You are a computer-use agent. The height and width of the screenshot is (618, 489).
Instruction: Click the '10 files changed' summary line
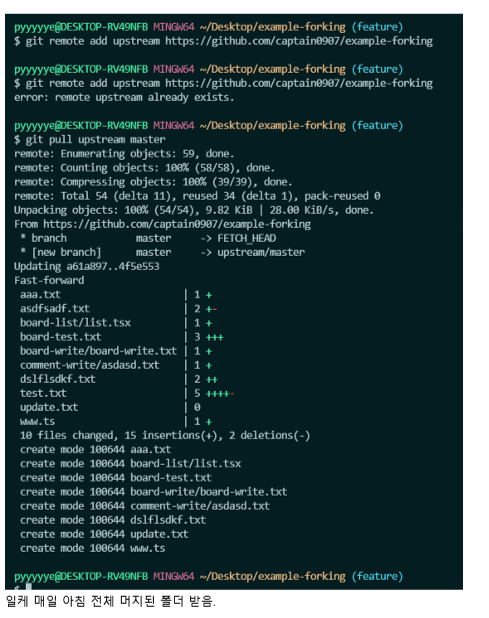(x=165, y=436)
